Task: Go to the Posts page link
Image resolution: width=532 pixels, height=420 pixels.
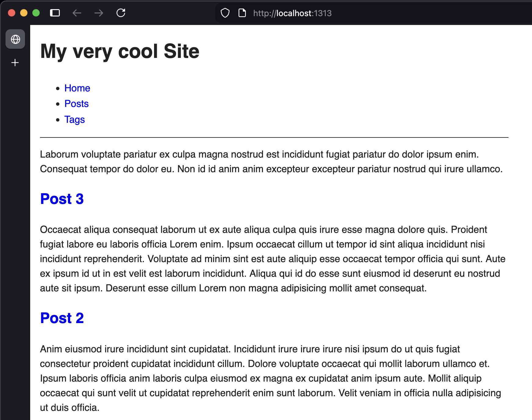Action: point(76,104)
